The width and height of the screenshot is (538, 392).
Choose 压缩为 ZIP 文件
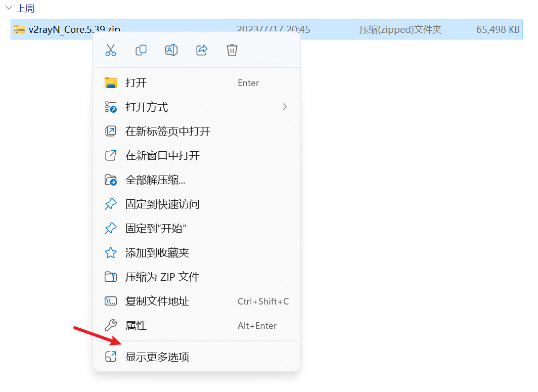click(196, 277)
